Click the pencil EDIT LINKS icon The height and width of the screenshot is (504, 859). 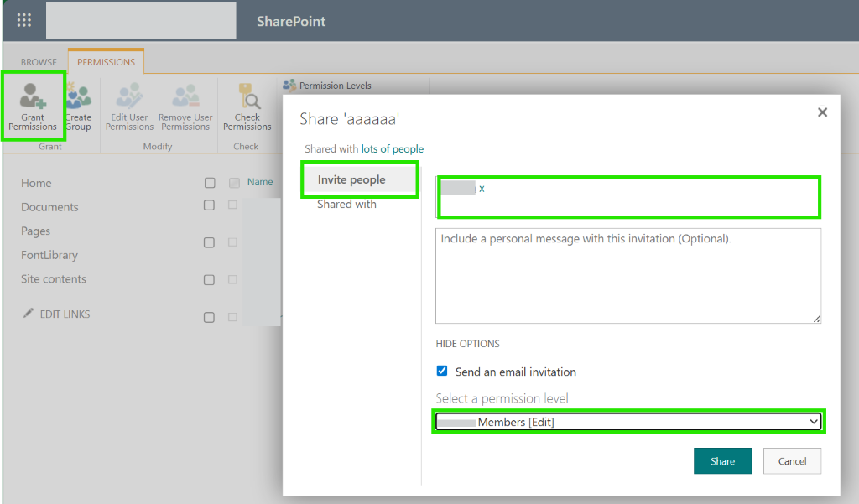(x=28, y=314)
